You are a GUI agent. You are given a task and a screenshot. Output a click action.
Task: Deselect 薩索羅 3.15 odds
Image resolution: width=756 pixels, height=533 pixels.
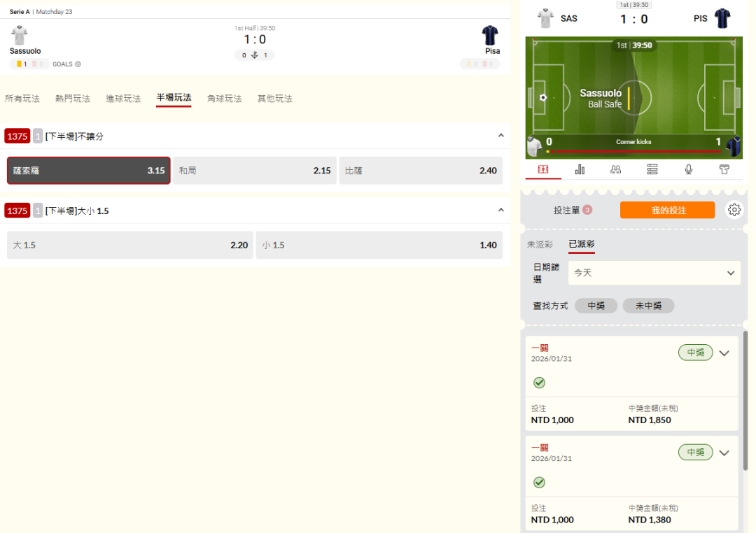(89, 171)
